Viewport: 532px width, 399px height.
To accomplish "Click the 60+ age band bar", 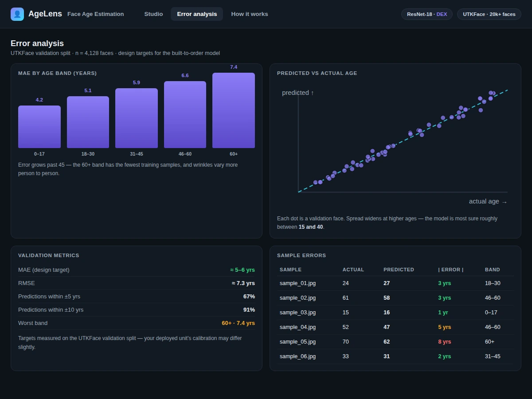I will (234, 110).
